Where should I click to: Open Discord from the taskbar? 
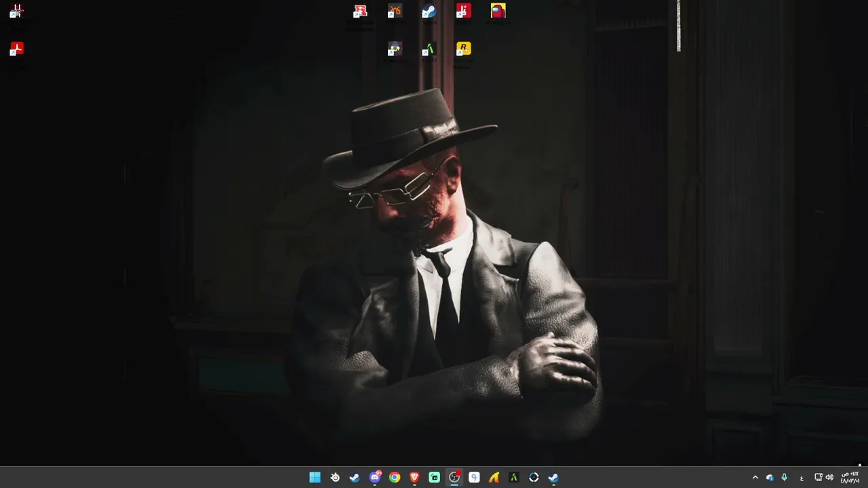tap(375, 477)
